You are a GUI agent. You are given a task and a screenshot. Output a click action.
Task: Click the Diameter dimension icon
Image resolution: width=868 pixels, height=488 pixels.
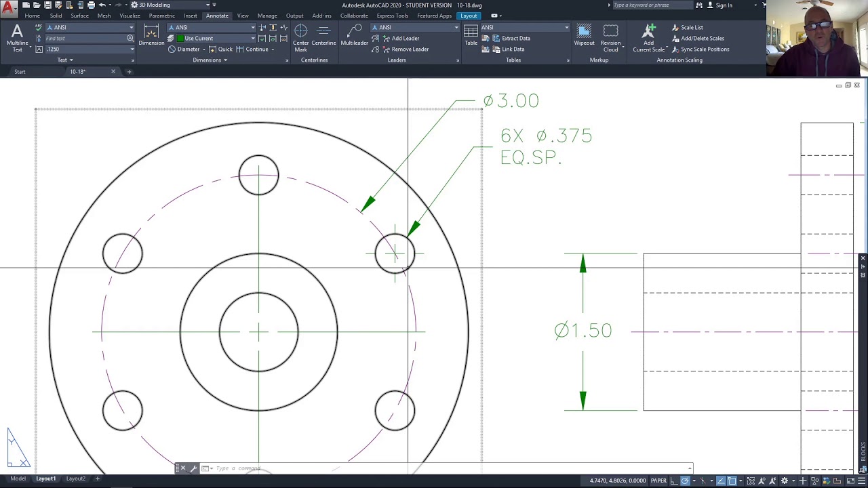[172, 49]
